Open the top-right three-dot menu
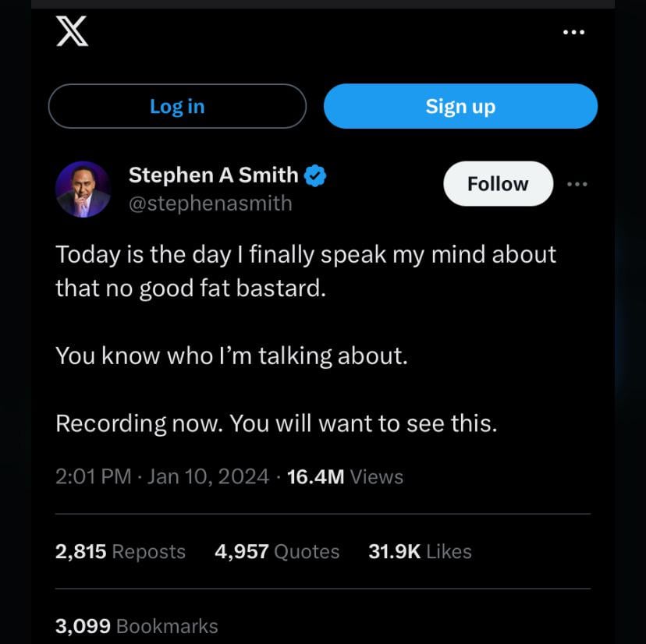 (573, 33)
